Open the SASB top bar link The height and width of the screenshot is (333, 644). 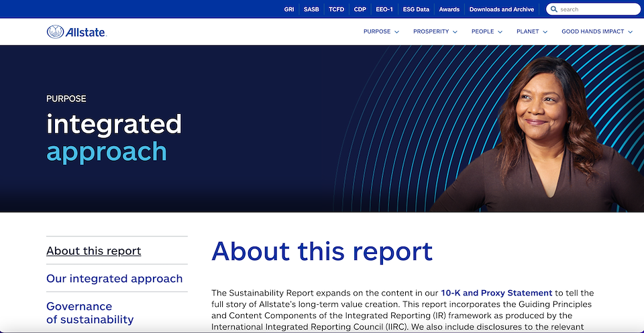click(311, 9)
